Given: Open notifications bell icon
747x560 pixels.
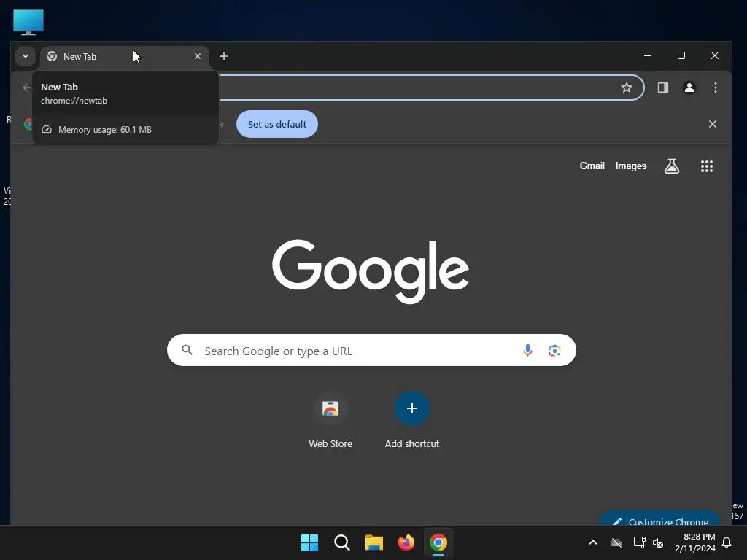Looking at the screenshot, I should coord(727,542).
